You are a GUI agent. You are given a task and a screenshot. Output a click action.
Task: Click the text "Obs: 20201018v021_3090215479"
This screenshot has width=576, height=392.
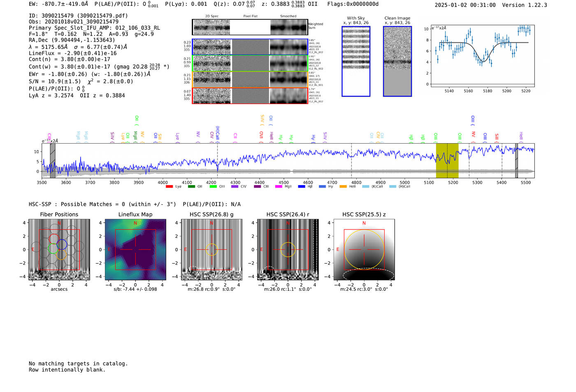coord(74,21)
